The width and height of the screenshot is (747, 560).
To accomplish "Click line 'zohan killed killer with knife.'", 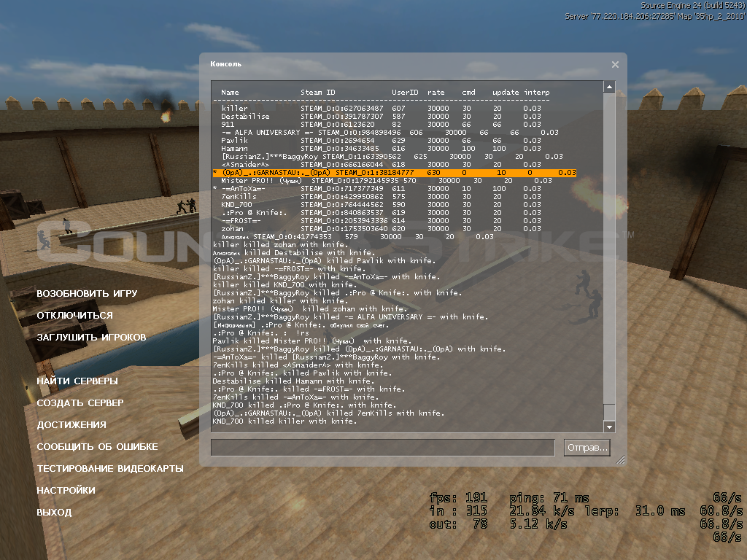I will point(280,301).
